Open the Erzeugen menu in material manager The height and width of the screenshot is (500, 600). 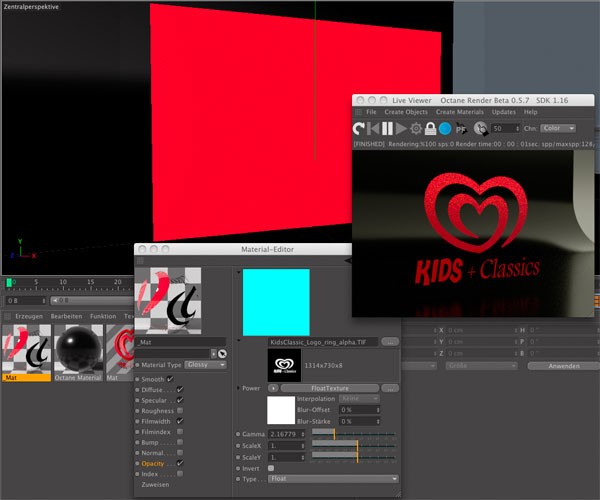point(29,316)
